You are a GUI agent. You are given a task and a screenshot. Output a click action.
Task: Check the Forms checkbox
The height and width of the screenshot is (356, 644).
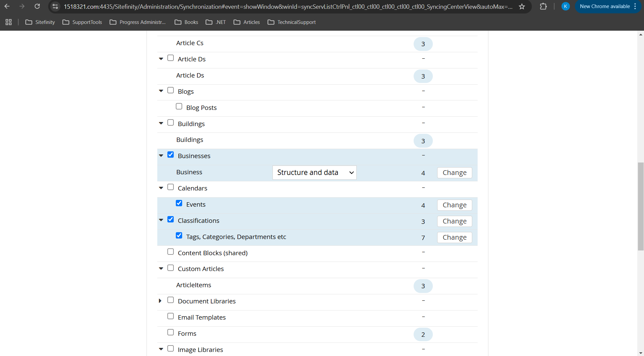coord(171,332)
